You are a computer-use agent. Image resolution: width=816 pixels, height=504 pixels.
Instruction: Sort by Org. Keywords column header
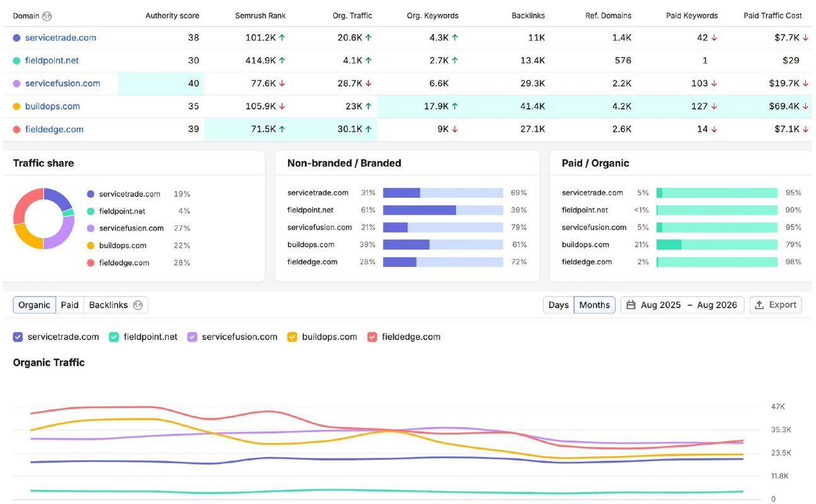pyautogui.click(x=432, y=16)
